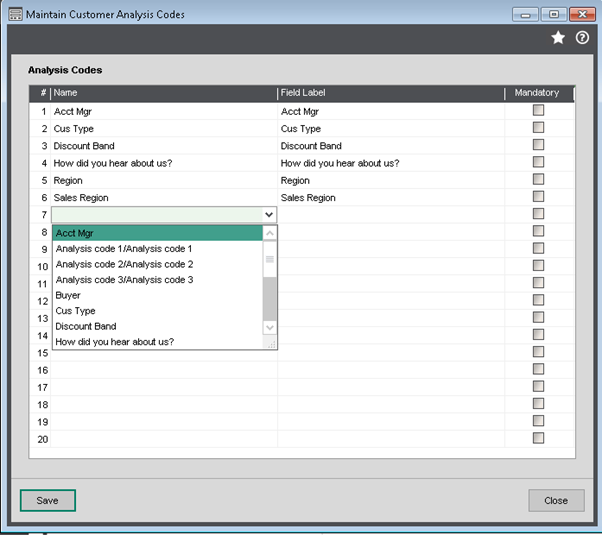
Task: Click Field Label cell 'How did you hear about us?'
Action: point(391,163)
